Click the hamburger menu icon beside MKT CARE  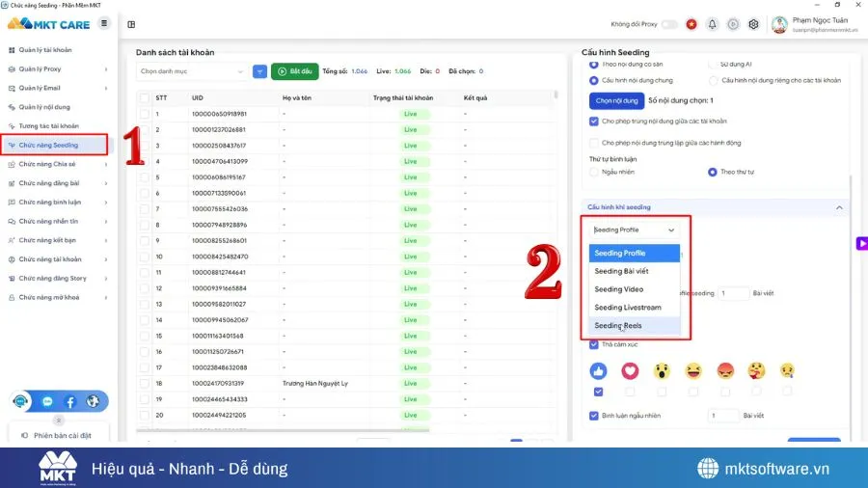click(x=104, y=23)
